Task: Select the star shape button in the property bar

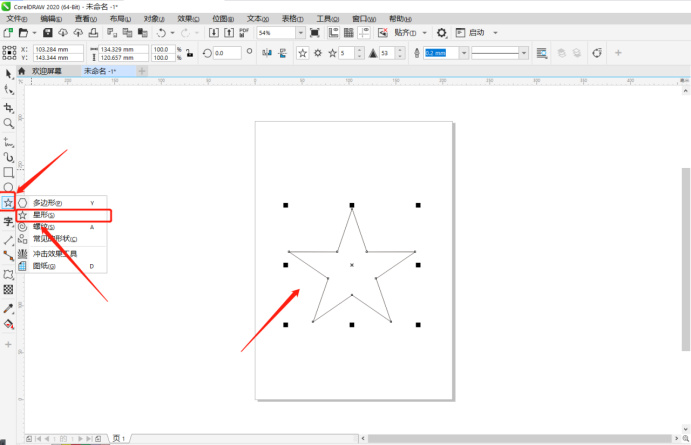Action: point(302,53)
